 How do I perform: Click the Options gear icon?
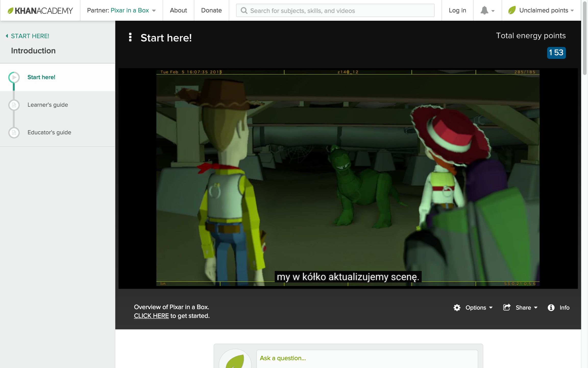(x=457, y=307)
